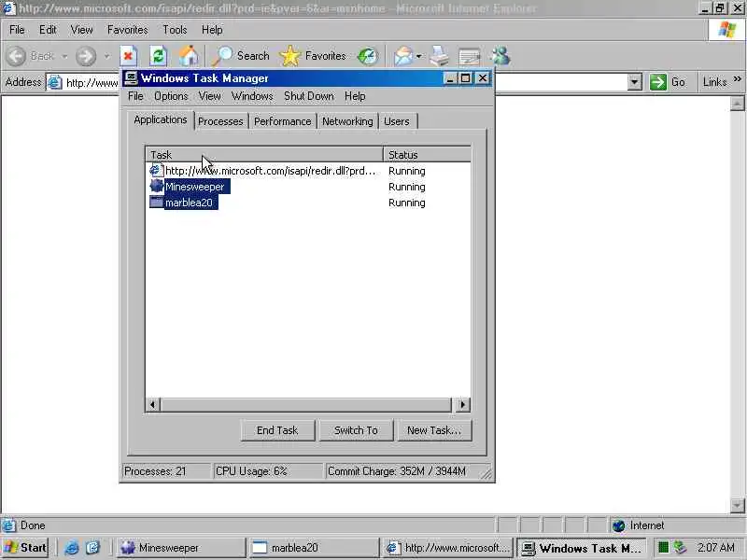747x560 pixels.
Task: Click the green CPU meter tray icon
Action: tap(663, 547)
